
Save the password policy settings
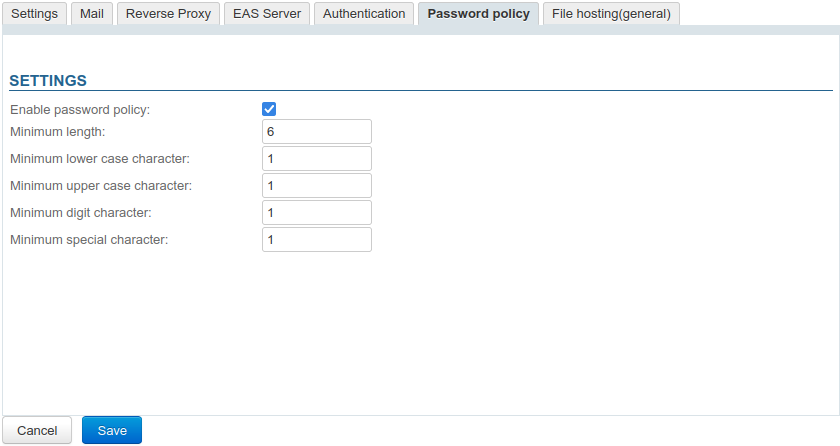coord(112,430)
